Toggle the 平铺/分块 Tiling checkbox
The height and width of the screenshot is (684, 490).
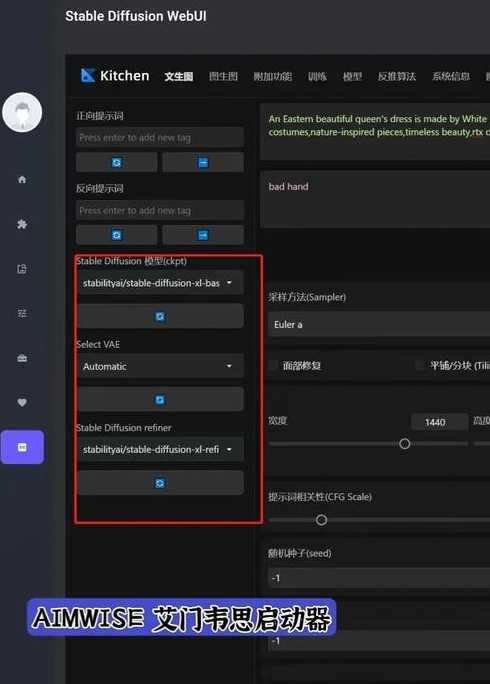[420, 365]
